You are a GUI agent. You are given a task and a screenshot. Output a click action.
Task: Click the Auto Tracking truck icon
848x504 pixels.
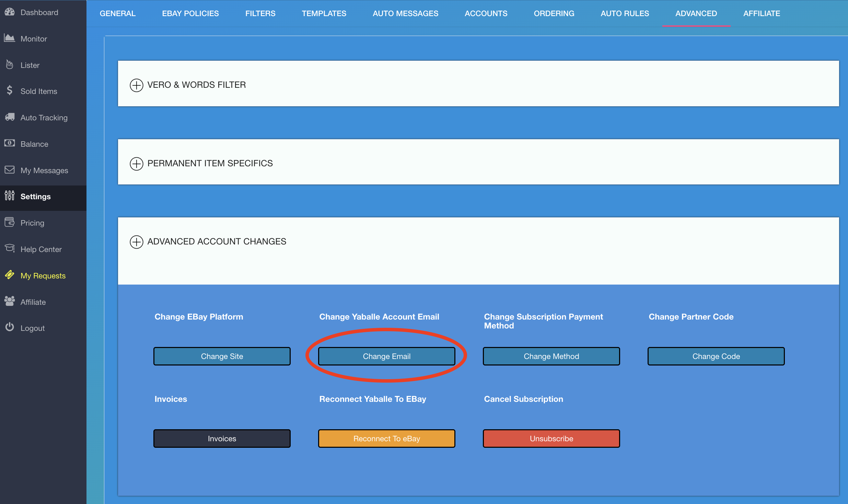(10, 117)
